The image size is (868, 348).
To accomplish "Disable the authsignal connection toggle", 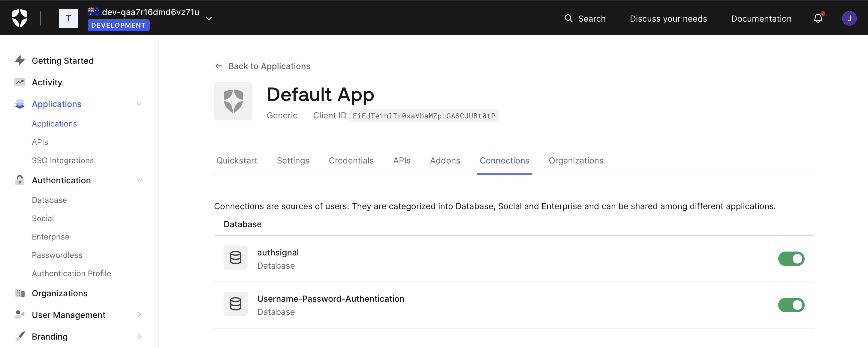I will click(x=791, y=258).
